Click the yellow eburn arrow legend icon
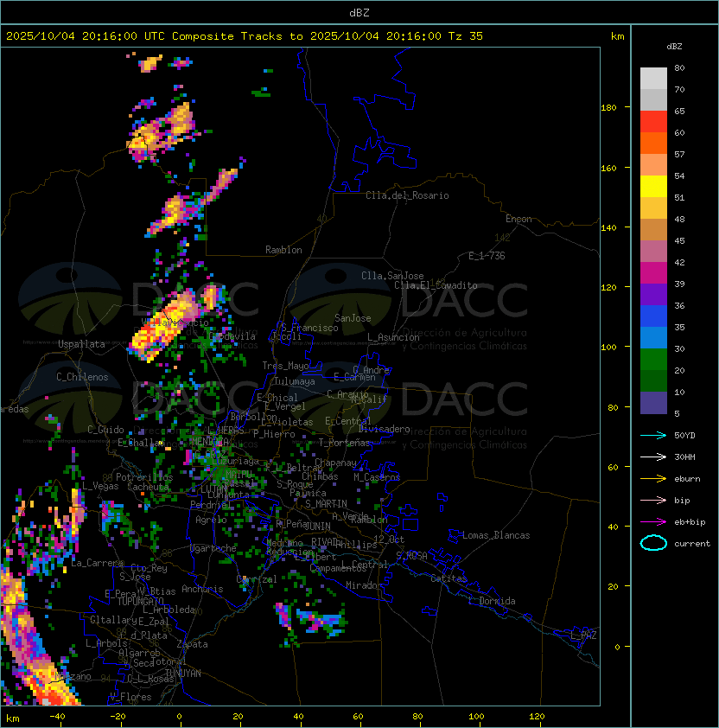 [x=653, y=479]
